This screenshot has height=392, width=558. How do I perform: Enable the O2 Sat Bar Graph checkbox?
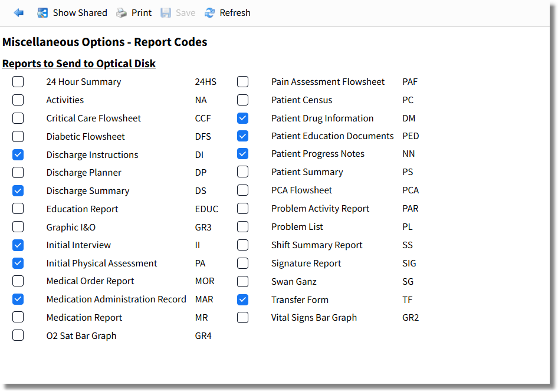tap(18, 335)
